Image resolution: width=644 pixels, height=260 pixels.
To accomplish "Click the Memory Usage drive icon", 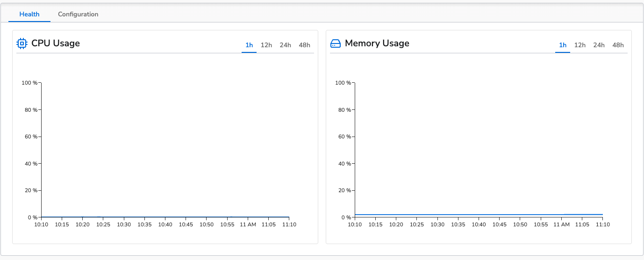I will [x=336, y=43].
